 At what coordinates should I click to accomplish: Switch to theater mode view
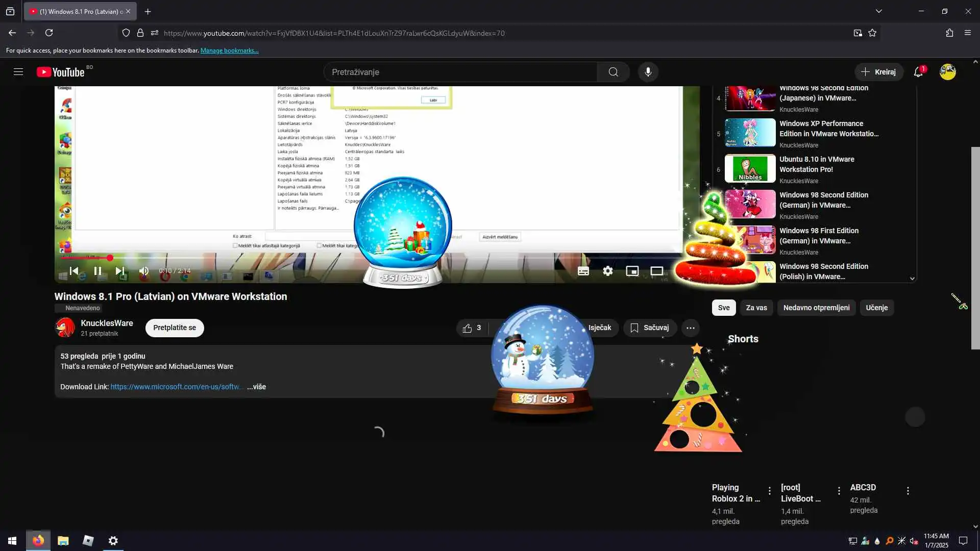(656, 271)
